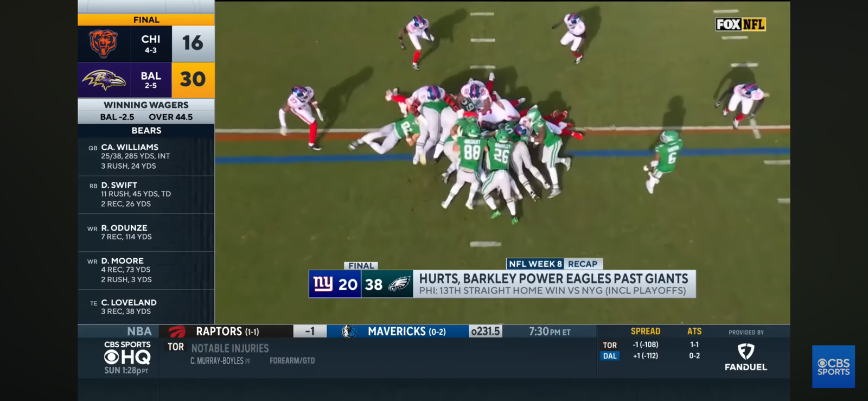This screenshot has height=401, width=868.
Task: Click the blue CBS Sports corner badge
Action: pyautogui.click(x=833, y=367)
